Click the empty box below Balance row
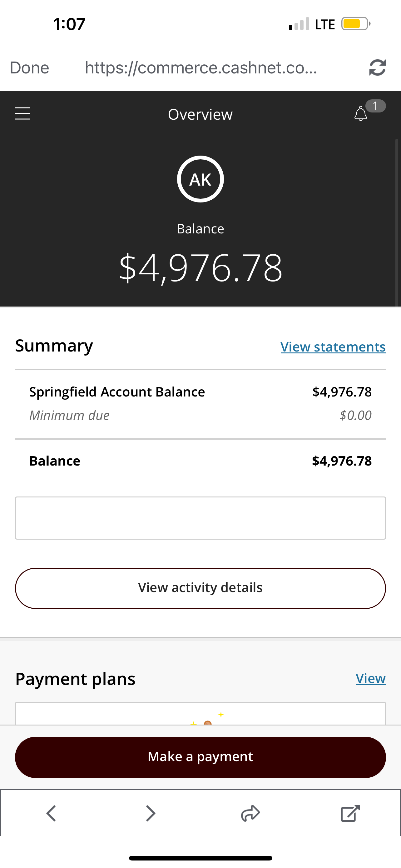The width and height of the screenshot is (401, 868). click(x=200, y=518)
